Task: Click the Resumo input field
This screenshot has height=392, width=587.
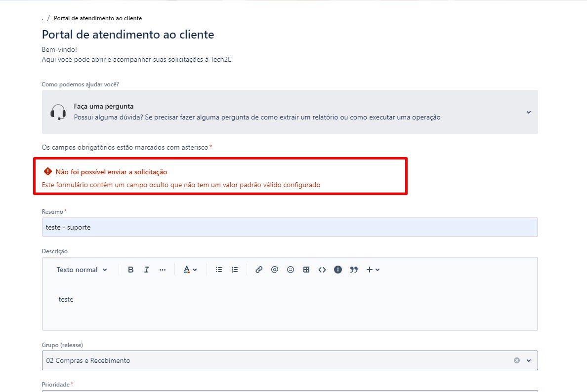Action: [290, 227]
